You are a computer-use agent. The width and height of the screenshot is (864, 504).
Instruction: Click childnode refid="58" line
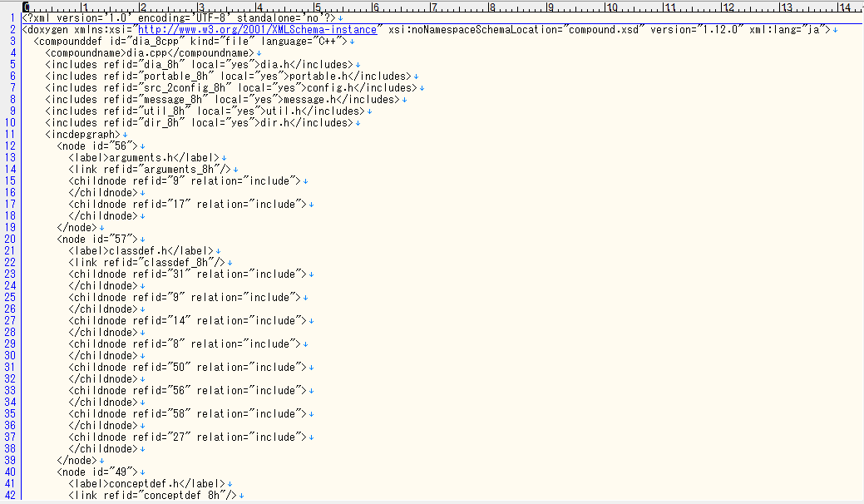tap(187, 413)
